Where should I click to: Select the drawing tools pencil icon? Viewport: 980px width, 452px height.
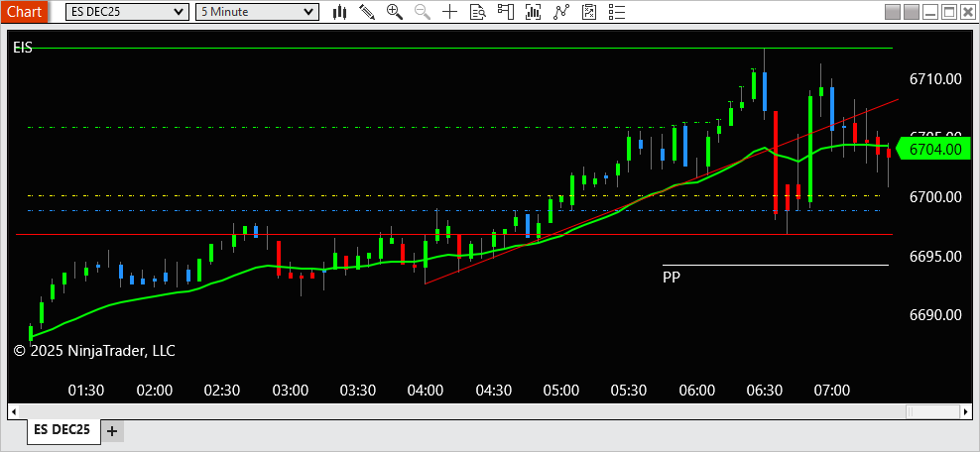pos(367,11)
